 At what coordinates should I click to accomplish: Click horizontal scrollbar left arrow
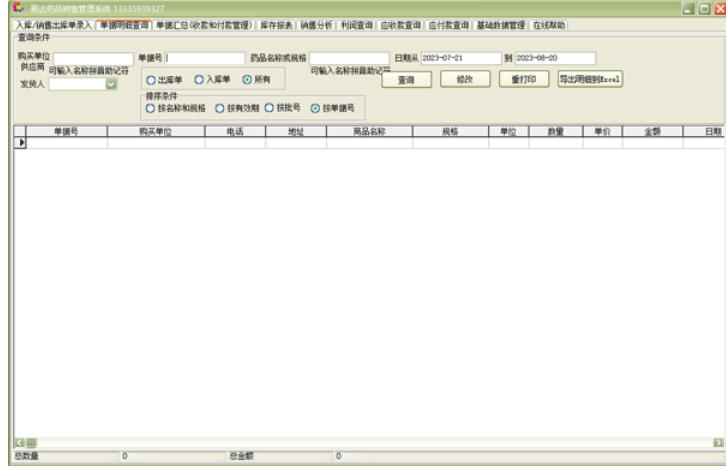(x=19, y=443)
